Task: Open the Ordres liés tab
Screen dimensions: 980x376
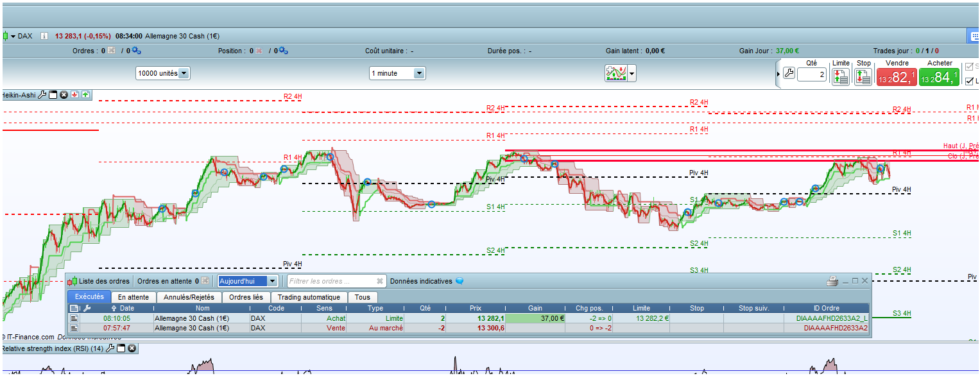Action: coord(246,297)
